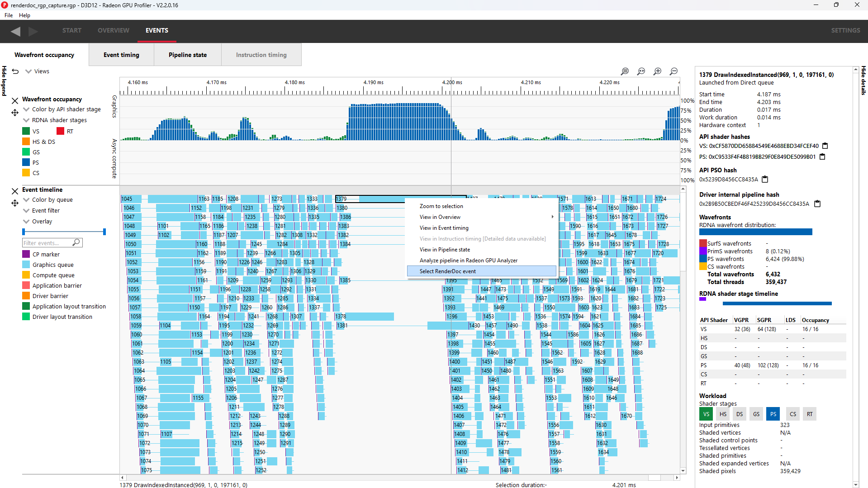868x488 pixels.
Task: Toggle the PS shader stage workload button
Action: point(773,414)
